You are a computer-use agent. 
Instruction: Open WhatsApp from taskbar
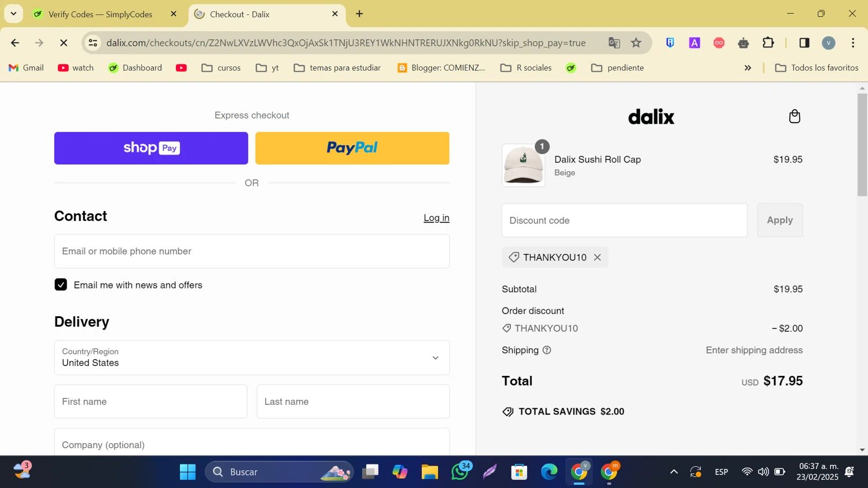click(x=460, y=472)
